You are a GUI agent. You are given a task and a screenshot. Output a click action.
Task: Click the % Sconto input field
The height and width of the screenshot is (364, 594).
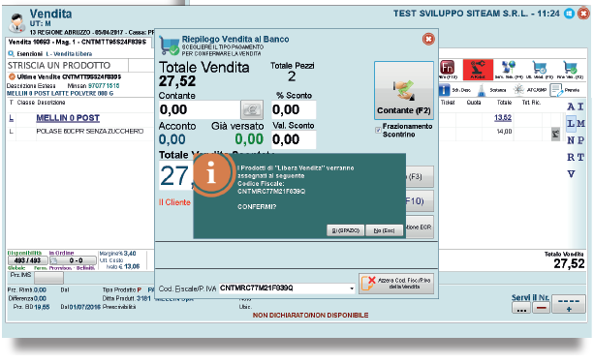(x=294, y=109)
